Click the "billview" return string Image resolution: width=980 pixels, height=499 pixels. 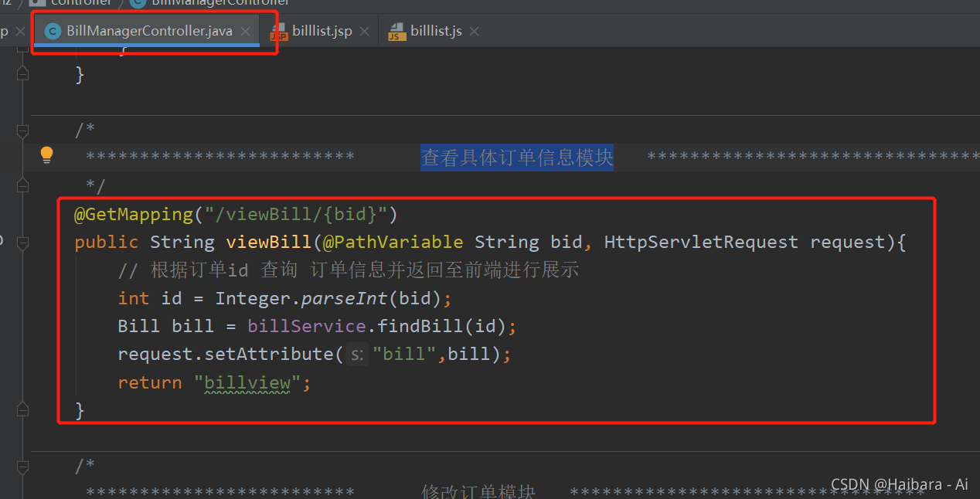tap(247, 382)
